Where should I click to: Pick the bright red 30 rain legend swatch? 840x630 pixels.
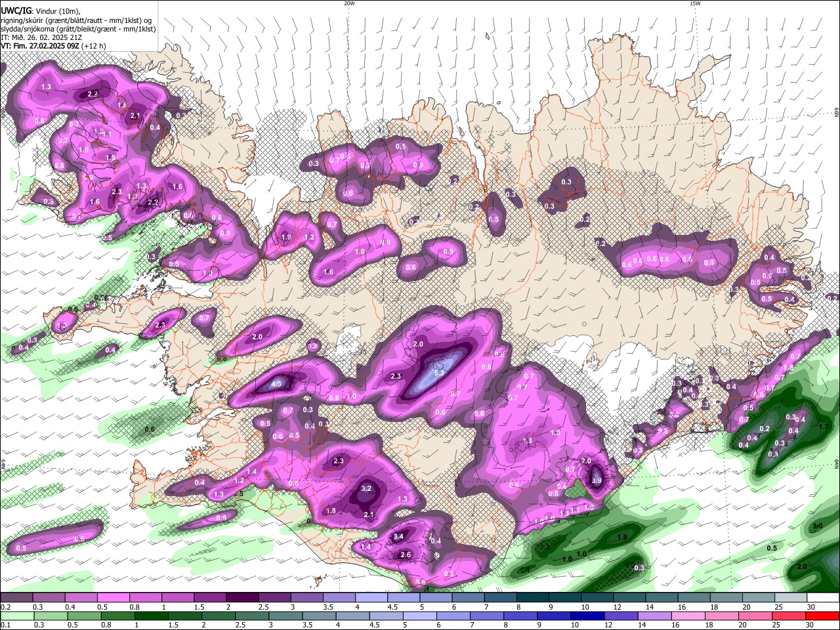click(822, 616)
